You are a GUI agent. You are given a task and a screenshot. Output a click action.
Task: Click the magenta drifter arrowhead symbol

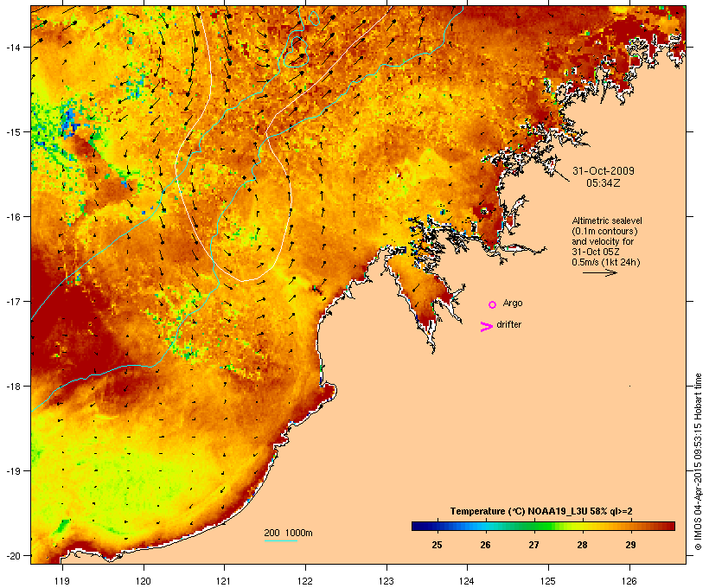tap(486, 327)
